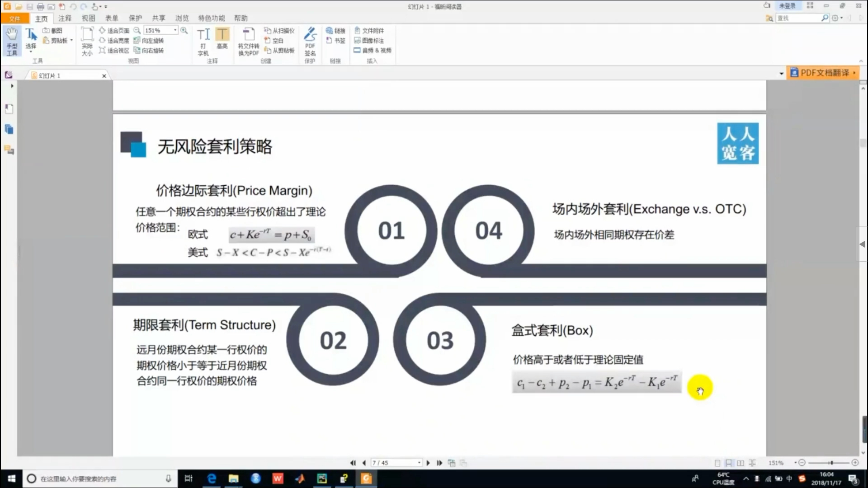Open the Features (特色功能) tab
This screenshot has width=868, height=488.
(211, 18)
